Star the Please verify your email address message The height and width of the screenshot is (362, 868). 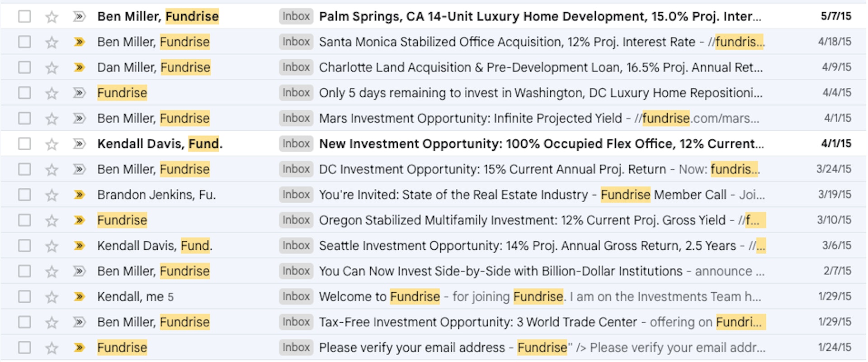52,348
